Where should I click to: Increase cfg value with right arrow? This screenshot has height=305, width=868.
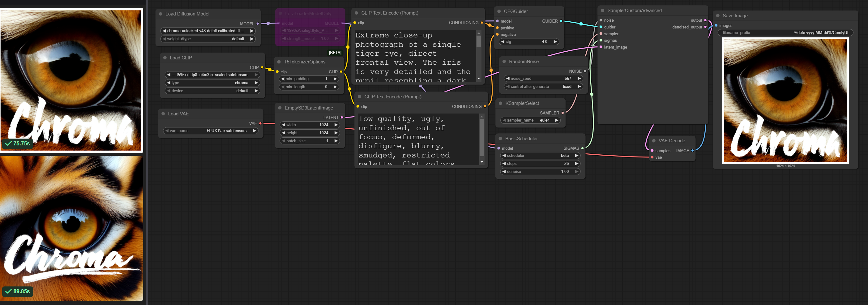pos(555,41)
